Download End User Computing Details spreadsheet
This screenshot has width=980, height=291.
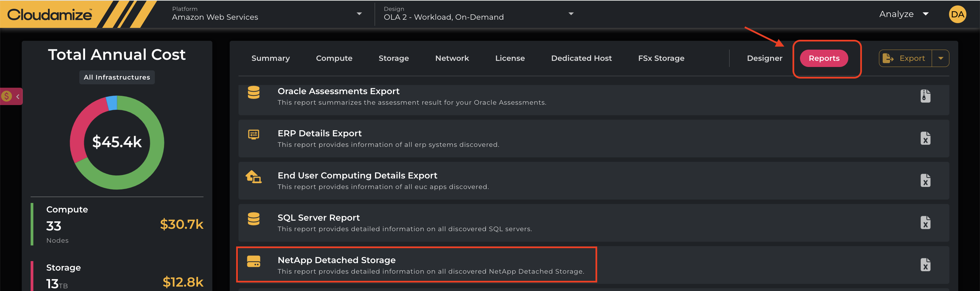point(925,181)
